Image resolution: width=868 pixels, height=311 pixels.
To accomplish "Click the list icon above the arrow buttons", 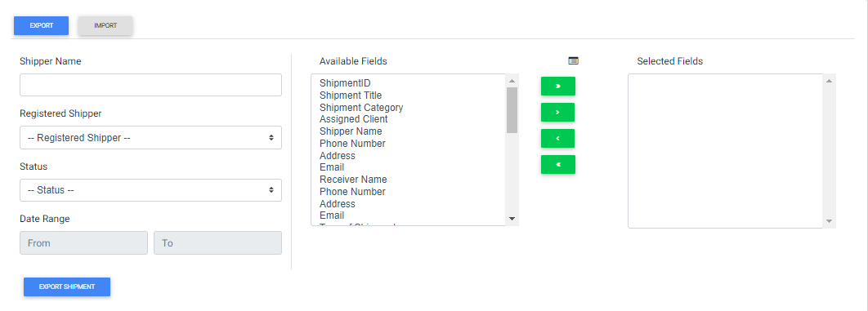I will [x=574, y=60].
